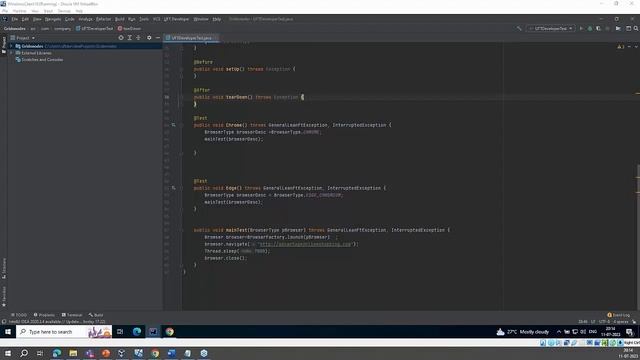Click the expand all icon in Project panel
Viewport: 640px width, 360px height.
tap(129, 38)
